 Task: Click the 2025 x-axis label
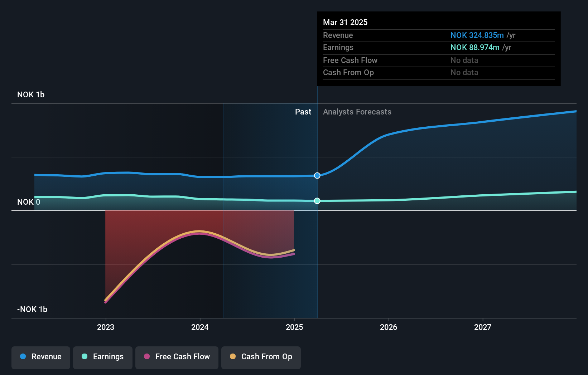click(294, 327)
